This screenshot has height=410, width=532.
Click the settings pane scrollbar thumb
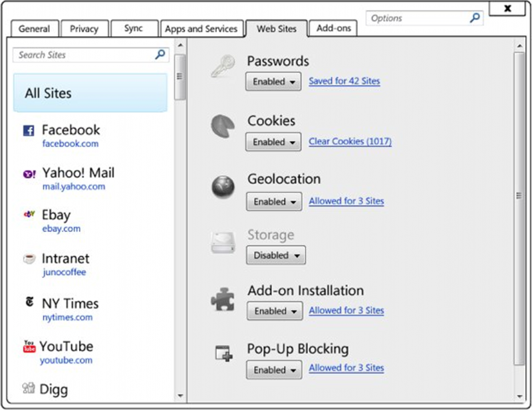tap(519, 208)
